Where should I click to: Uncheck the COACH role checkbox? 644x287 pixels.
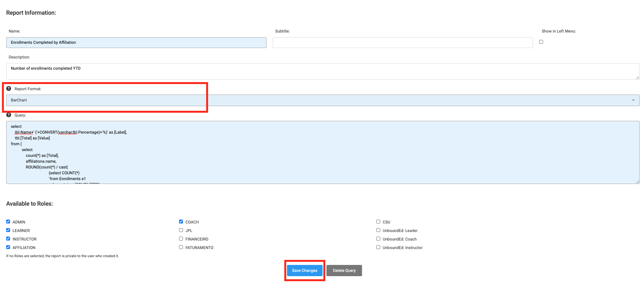[x=181, y=222]
